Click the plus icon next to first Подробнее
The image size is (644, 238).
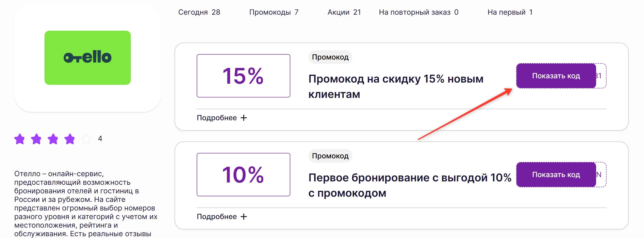[x=244, y=117]
